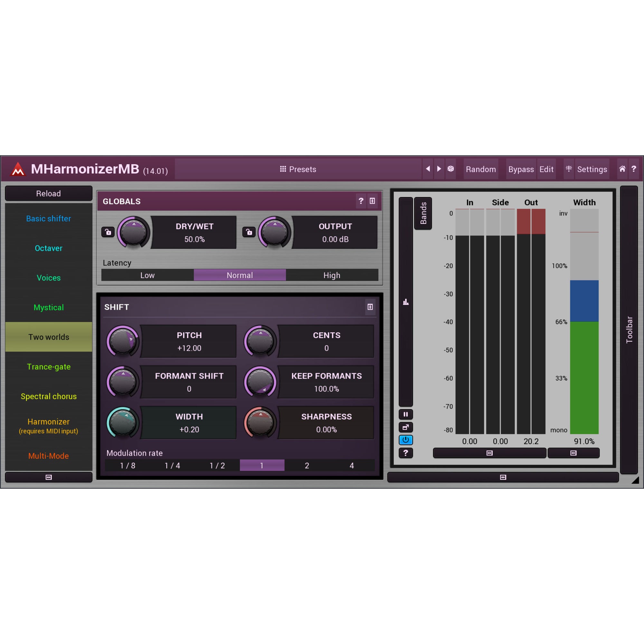Click the SHARPNESS 0.00% value field
The image size is (644, 644).
tap(326, 423)
